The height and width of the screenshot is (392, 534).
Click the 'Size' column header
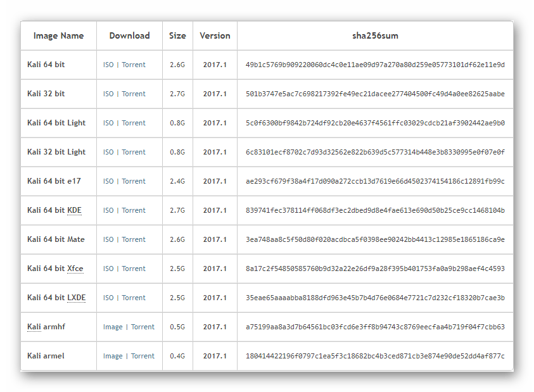pos(177,35)
